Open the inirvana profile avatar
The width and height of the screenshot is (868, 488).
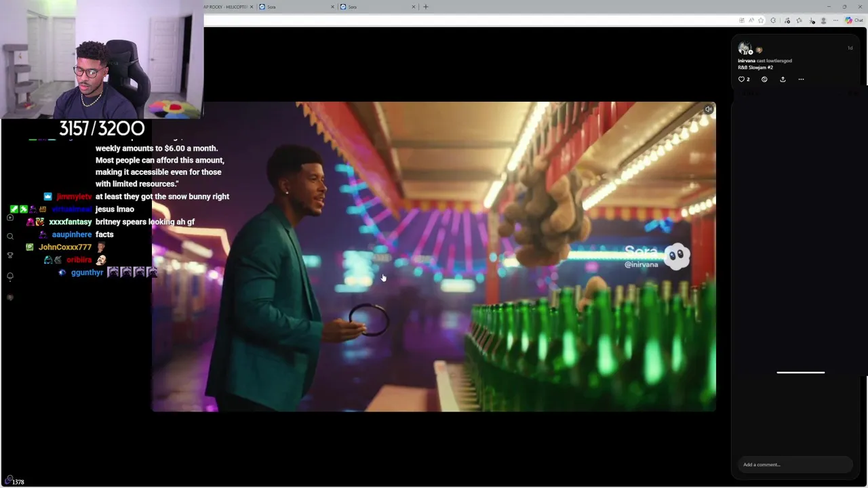click(745, 49)
